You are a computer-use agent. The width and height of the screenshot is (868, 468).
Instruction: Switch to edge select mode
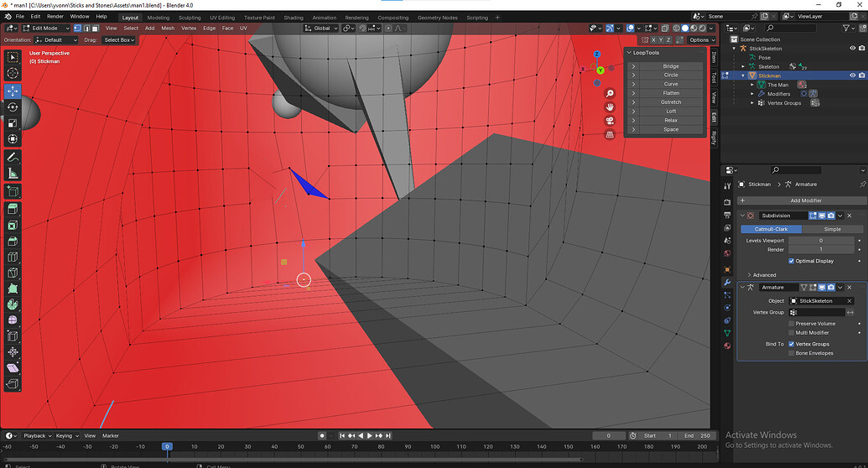tap(86, 29)
